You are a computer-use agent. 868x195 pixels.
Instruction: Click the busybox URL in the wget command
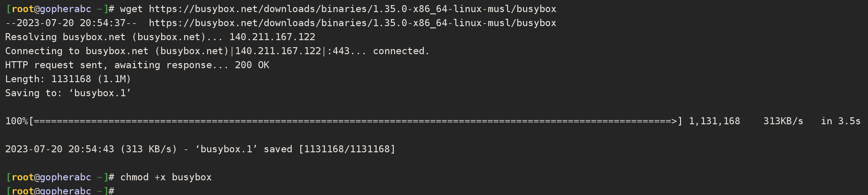pos(352,9)
